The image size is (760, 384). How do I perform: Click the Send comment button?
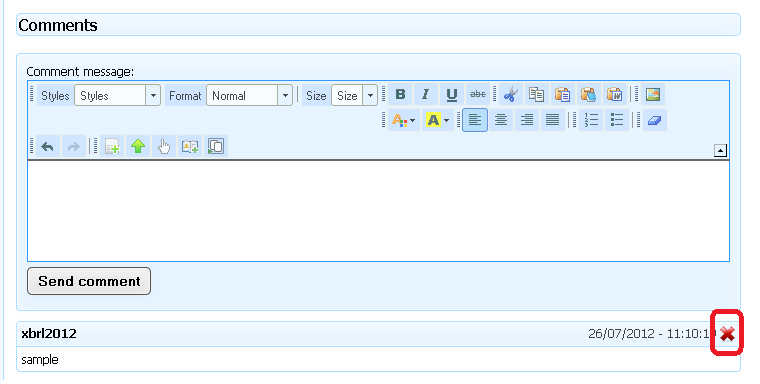(x=89, y=281)
